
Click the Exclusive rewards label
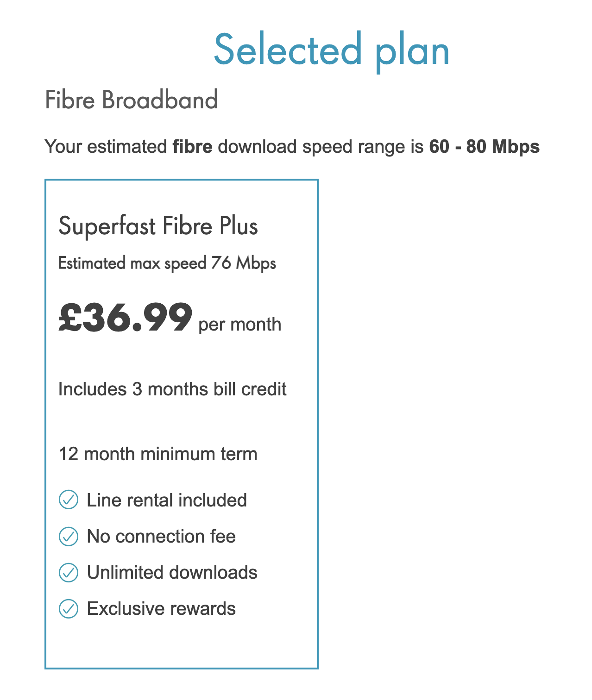pyautogui.click(x=161, y=608)
